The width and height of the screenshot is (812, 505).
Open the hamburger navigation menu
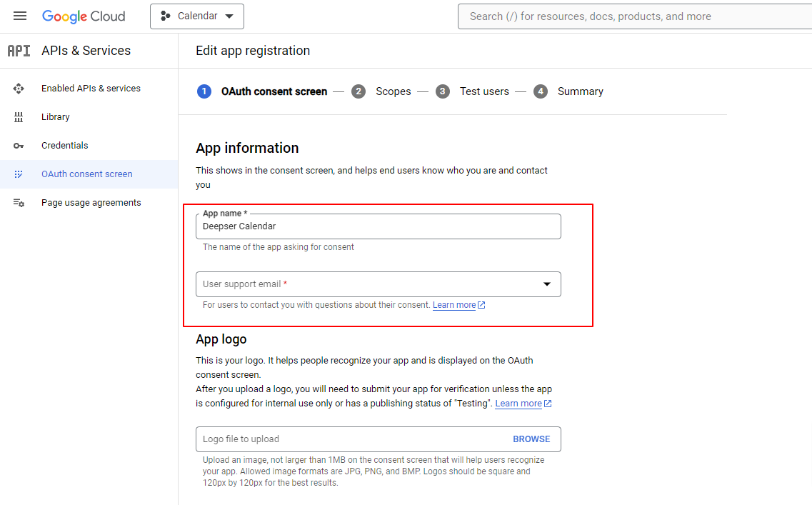[20, 16]
